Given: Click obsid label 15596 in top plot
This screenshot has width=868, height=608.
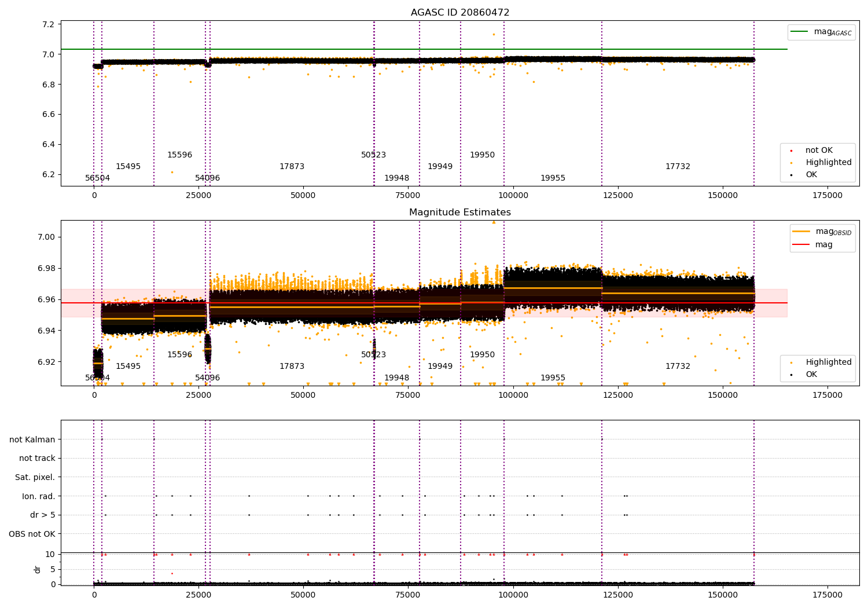Looking at the screenshot, I should [179, 155].
